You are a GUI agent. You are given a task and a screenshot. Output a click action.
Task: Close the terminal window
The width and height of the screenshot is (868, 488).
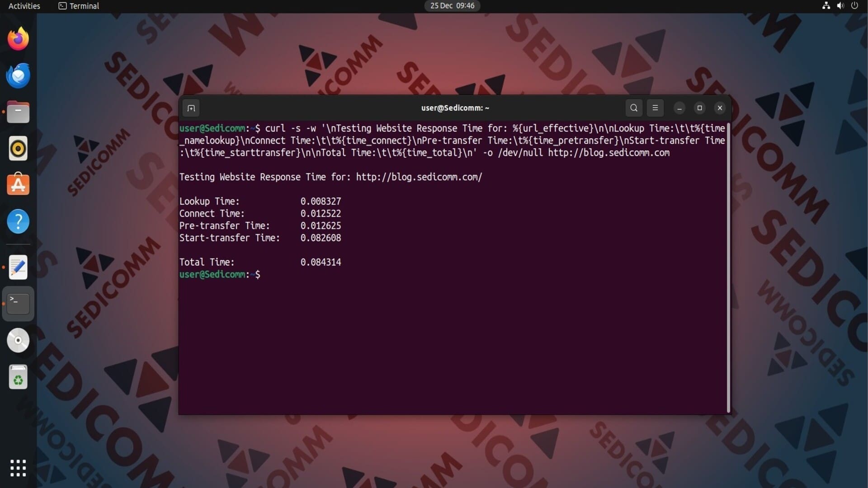(720, 108)
